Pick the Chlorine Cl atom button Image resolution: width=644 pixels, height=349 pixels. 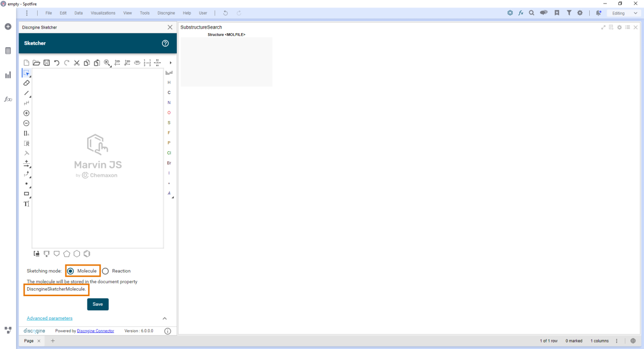click(x=169, y=153)
